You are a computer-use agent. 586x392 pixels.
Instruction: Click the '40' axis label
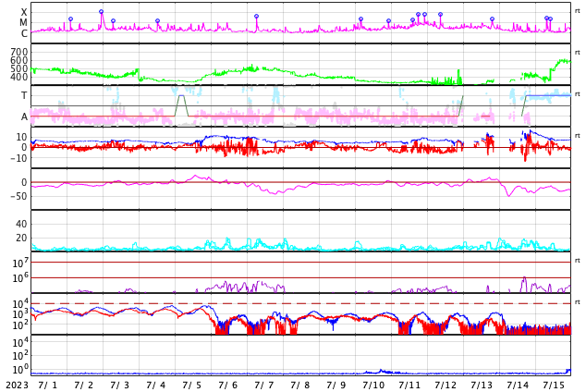tap(21, 224)
